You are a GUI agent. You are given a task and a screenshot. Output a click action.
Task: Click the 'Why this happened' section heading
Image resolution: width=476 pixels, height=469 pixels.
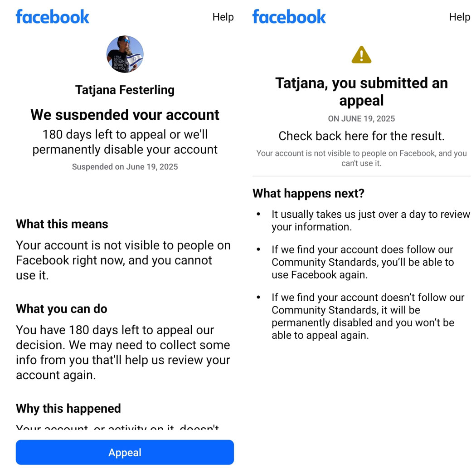68,409
